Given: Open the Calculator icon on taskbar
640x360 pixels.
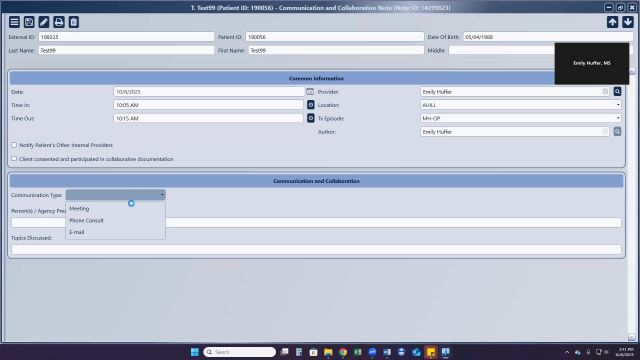Looking at the screenshot, I should (299, 352).
